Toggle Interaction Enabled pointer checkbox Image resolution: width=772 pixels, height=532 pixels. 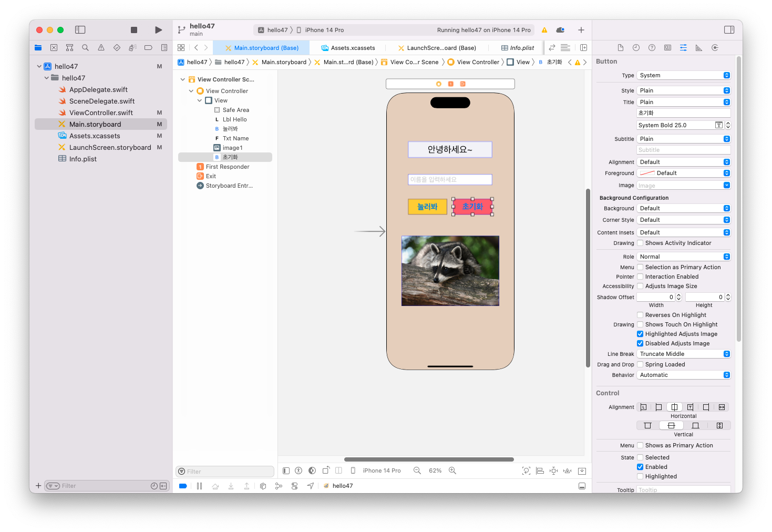point(640,277)
